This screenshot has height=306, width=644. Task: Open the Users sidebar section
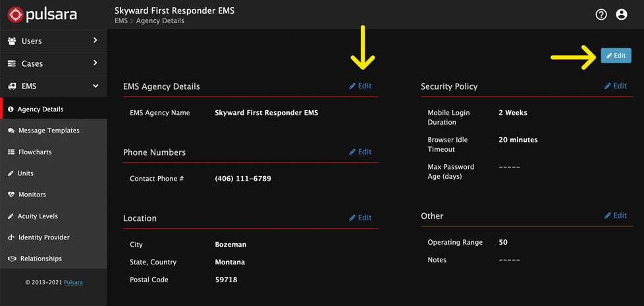click(x=53, y=41)
